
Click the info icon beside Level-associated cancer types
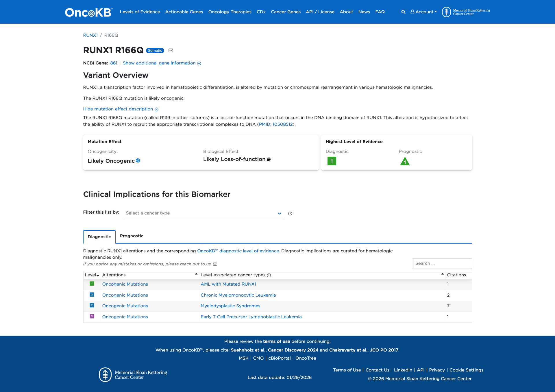pos(269,275)
